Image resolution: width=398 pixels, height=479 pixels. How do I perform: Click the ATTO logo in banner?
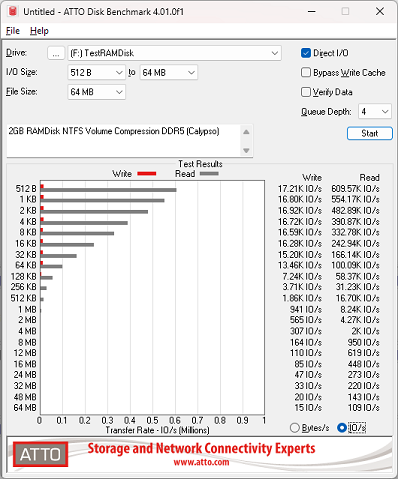pyautogui.click(x=40, y=454)
